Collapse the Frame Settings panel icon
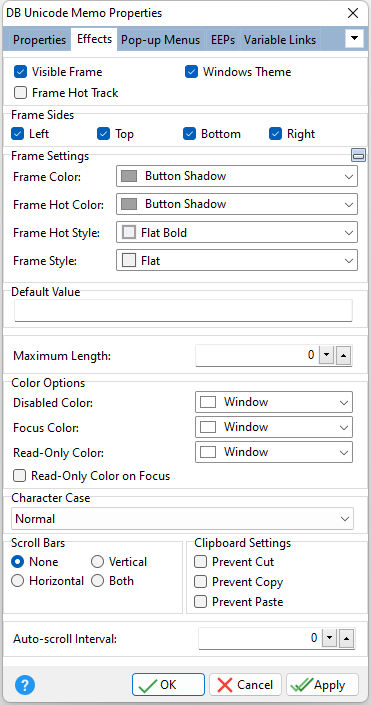The height and width of the screenshot is (705, 371). (358, 156)
